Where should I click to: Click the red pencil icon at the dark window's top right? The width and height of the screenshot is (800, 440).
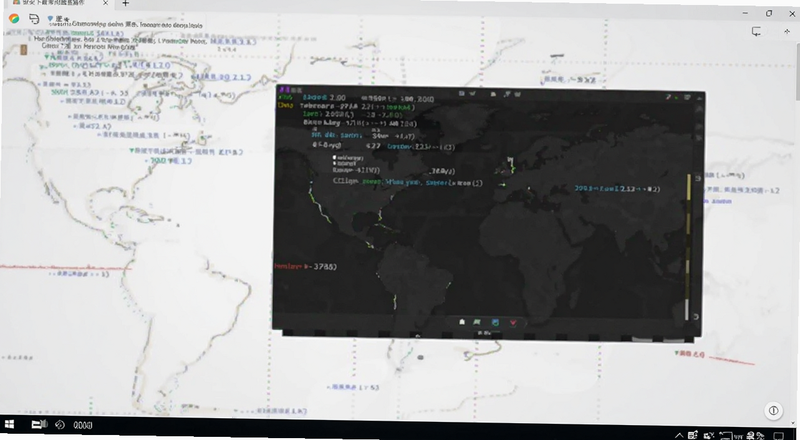coord(668,96)
